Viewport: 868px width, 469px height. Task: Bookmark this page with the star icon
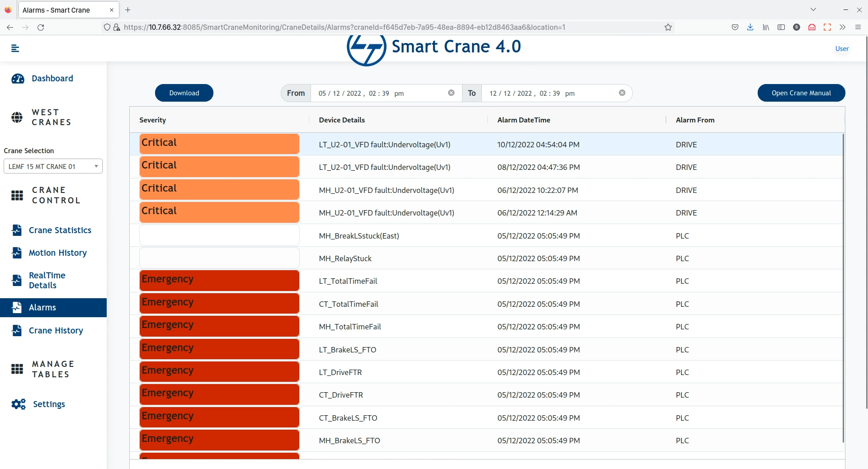pos(668,27)
